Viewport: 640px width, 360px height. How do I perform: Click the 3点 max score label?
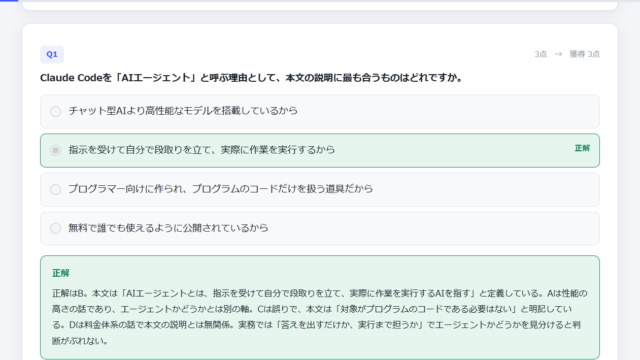(x=540, y=54)
